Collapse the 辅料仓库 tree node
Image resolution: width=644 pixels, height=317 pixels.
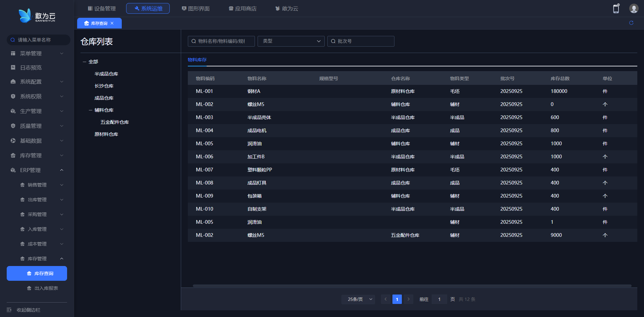(91, 110)
